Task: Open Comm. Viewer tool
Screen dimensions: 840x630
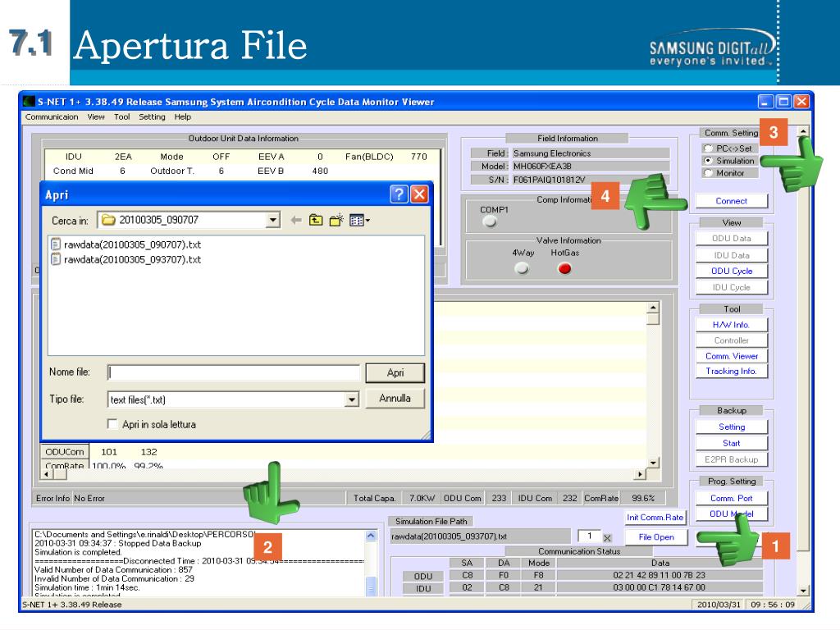Action: click(731, 356)
